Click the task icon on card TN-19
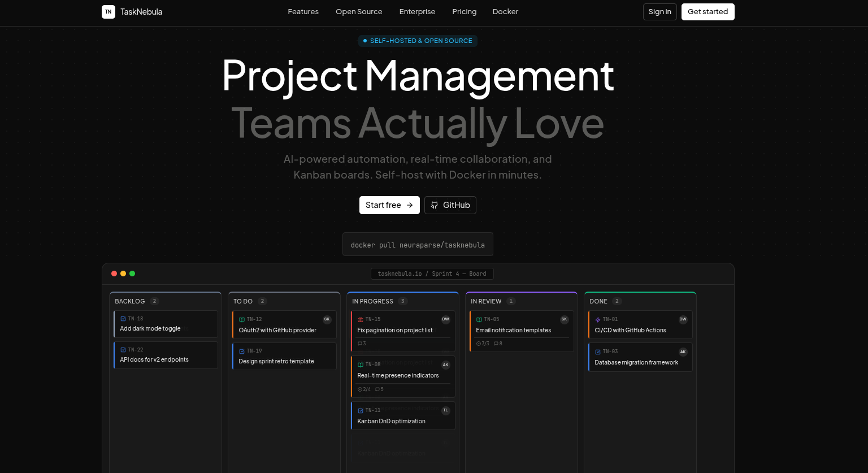The width and height of the screenshot is (868, 473). click(x=242, y=351)
